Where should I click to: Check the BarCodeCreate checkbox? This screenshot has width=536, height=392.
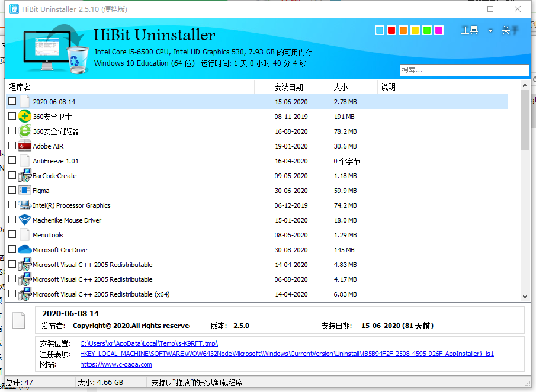[12, 175]
